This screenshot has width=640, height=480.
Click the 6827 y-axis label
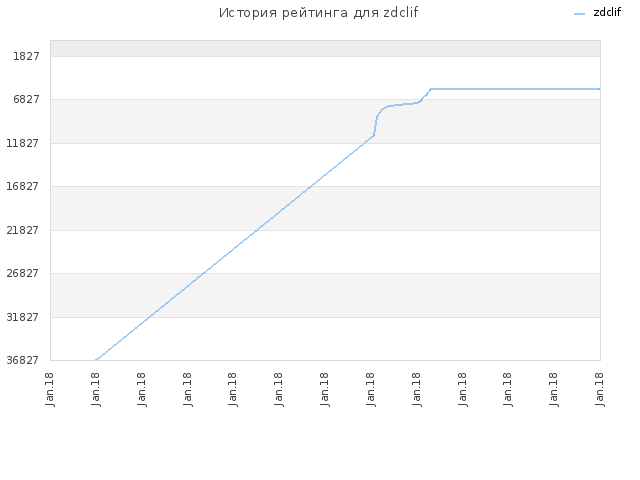point(26,99)
